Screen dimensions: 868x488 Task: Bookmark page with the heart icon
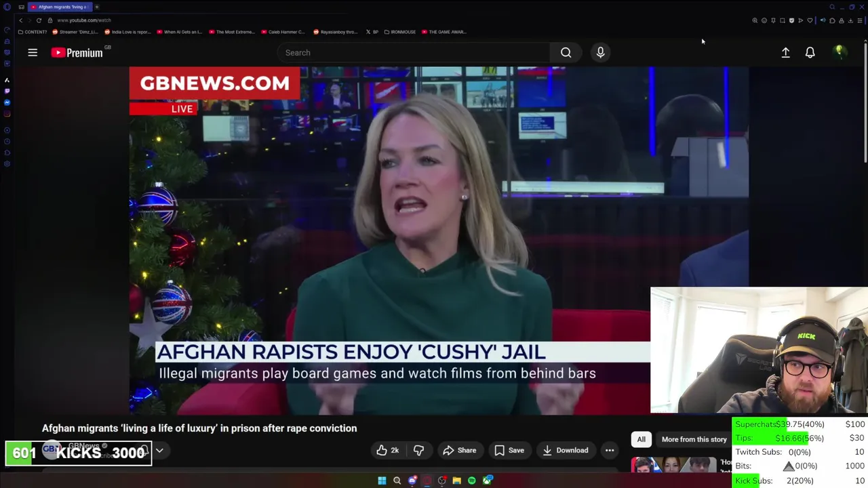[x=810, y=20]
